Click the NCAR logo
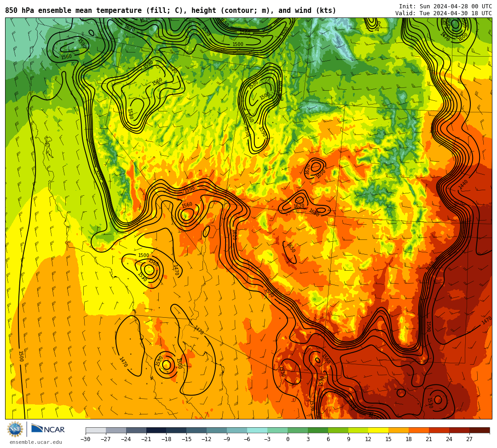This screenshot has height=448, width=497. point(48,429)
